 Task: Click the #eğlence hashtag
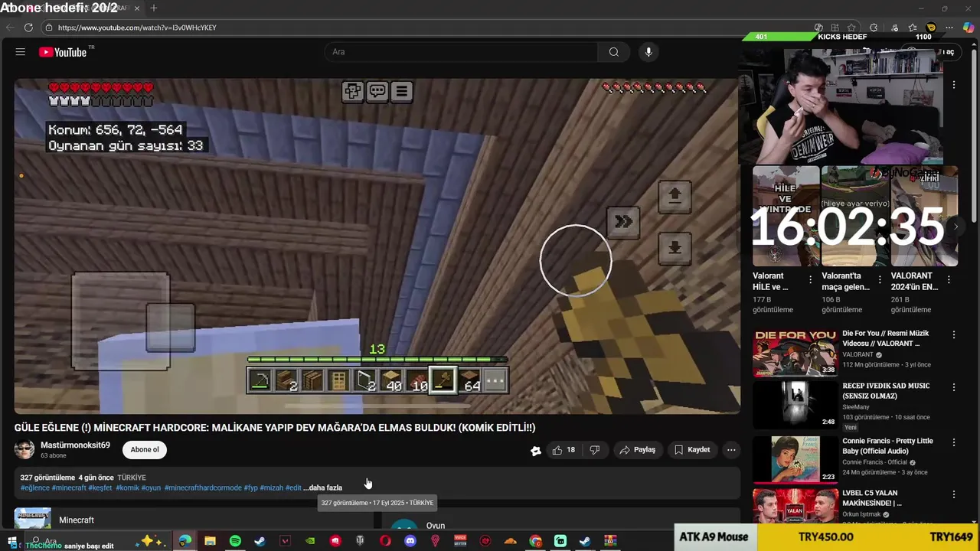(35, 487)
